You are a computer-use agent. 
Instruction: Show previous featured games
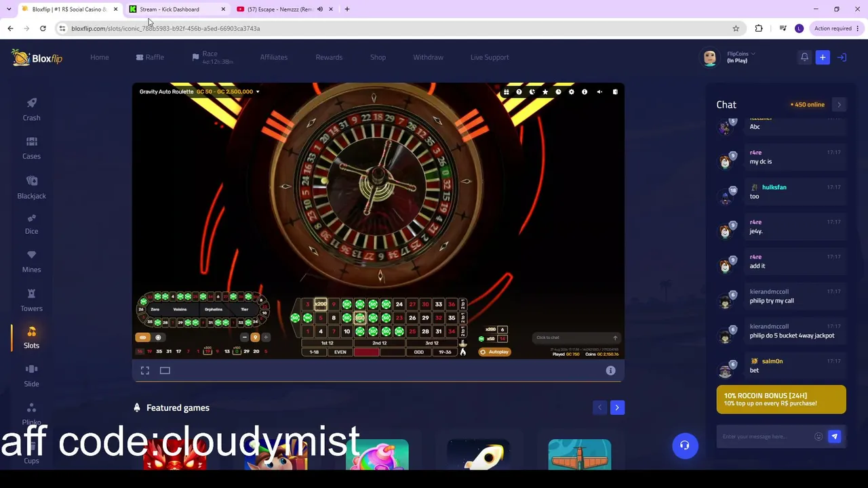point(599,407)
